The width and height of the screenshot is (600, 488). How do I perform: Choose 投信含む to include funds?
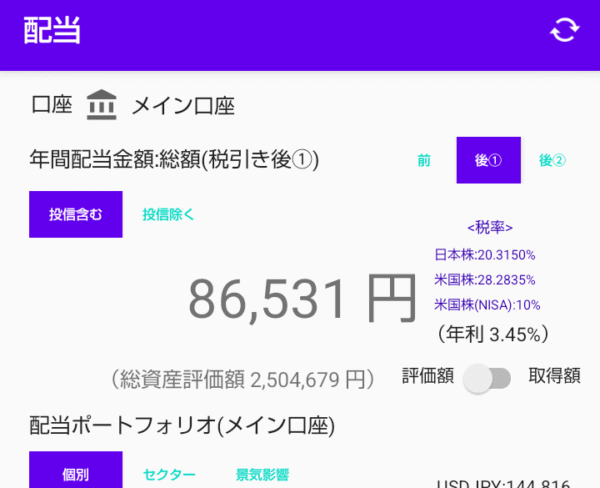(x=76, y=214)
